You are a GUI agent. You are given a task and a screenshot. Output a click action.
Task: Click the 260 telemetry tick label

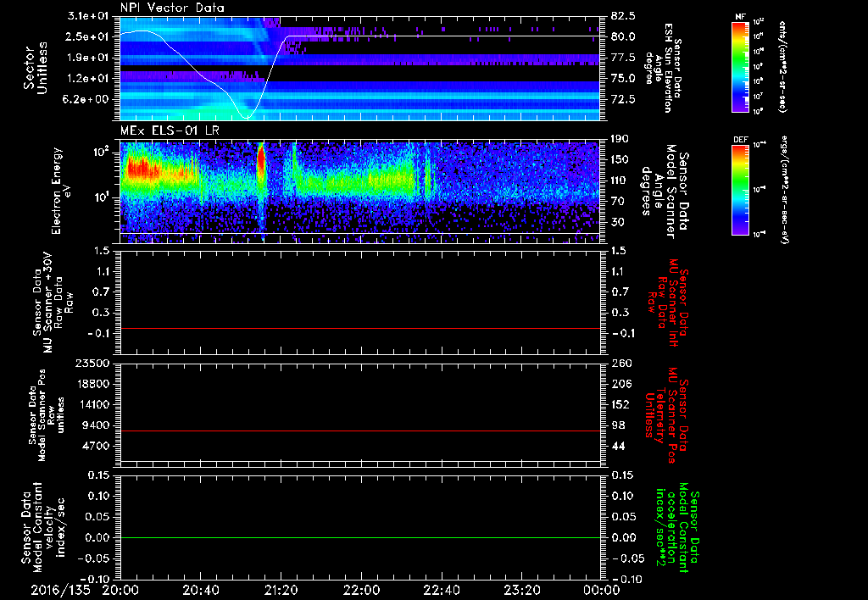[621, 363]
